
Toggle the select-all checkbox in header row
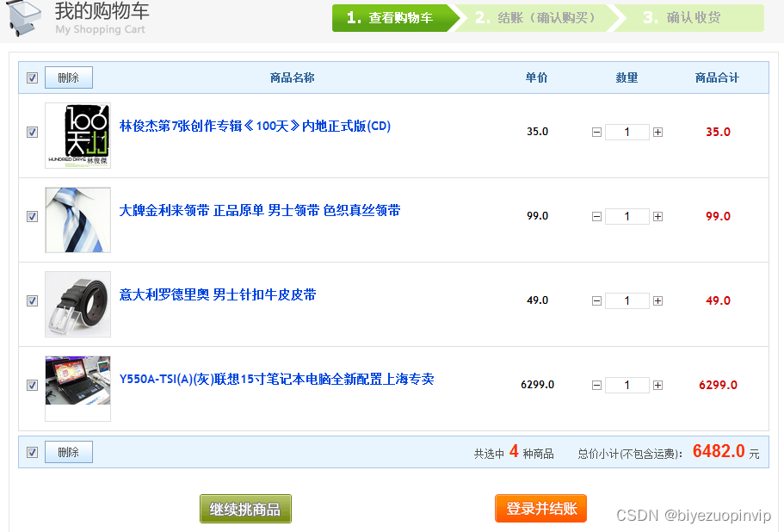pos(33,78)
